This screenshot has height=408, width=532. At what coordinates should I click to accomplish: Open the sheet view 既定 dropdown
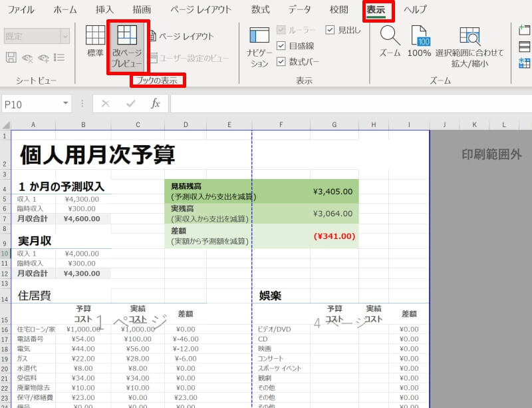pos(65,36)
